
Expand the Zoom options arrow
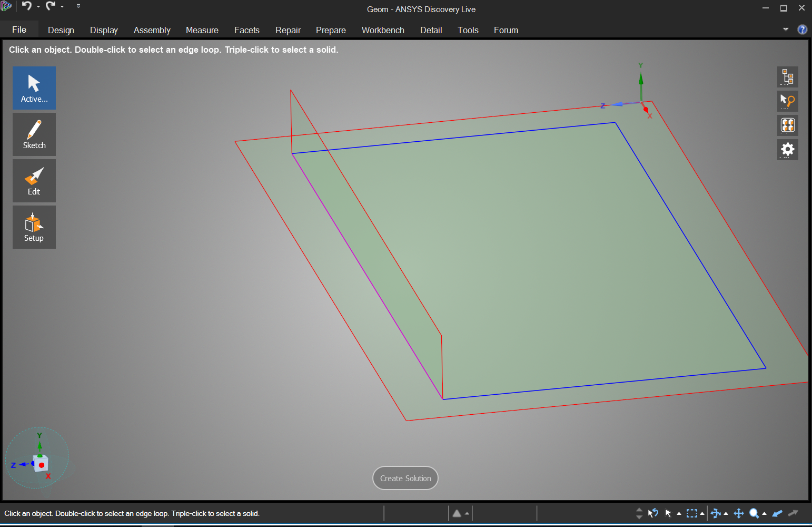764,514
